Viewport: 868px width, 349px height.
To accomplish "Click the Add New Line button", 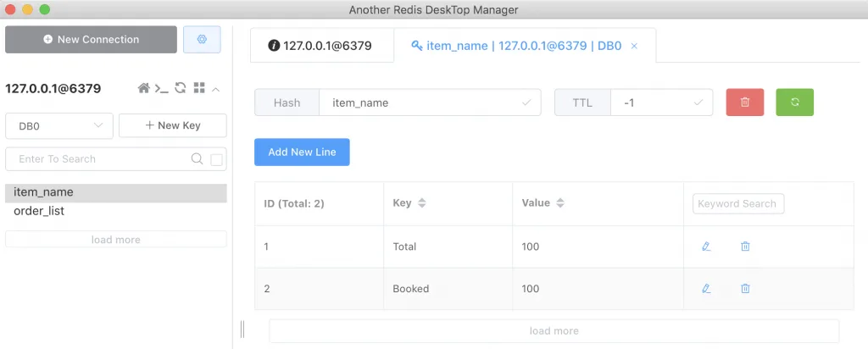I will (303, 152).
